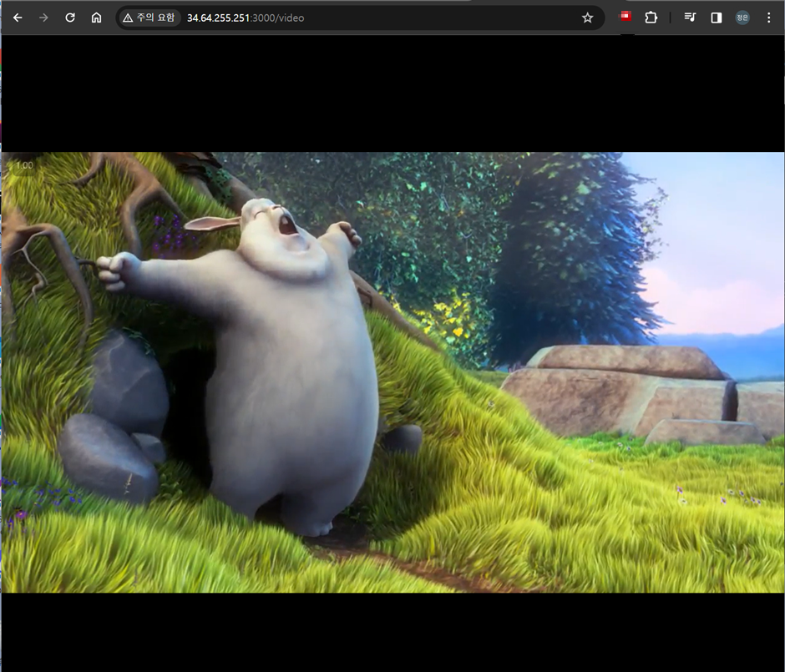Open the red extension icon
The width and height of the screenshot is (785, 672).
coord(625,17)
